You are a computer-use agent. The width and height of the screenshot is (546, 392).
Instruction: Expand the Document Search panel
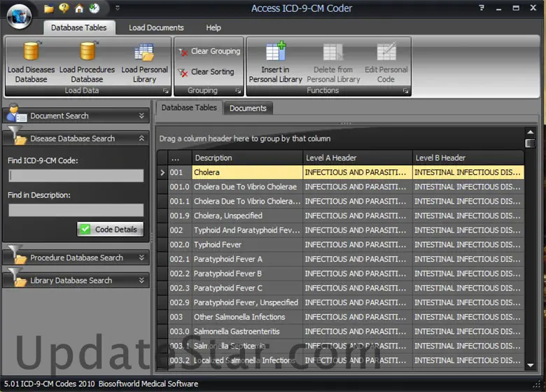141,115
